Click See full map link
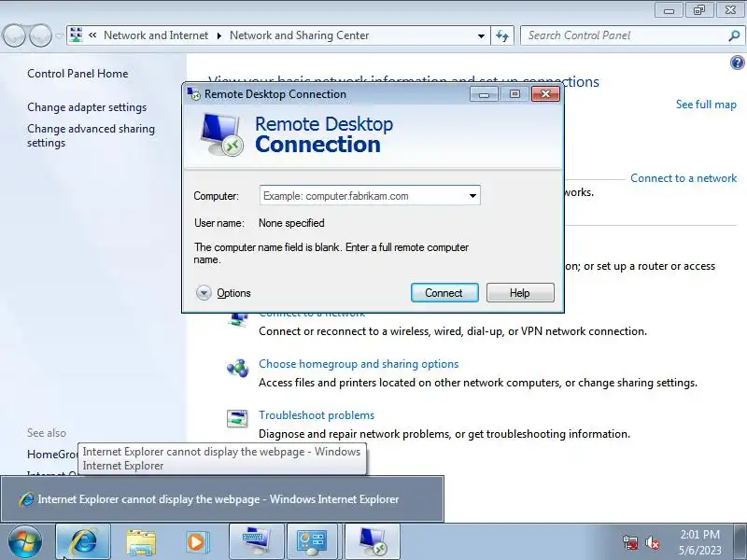 706,105
